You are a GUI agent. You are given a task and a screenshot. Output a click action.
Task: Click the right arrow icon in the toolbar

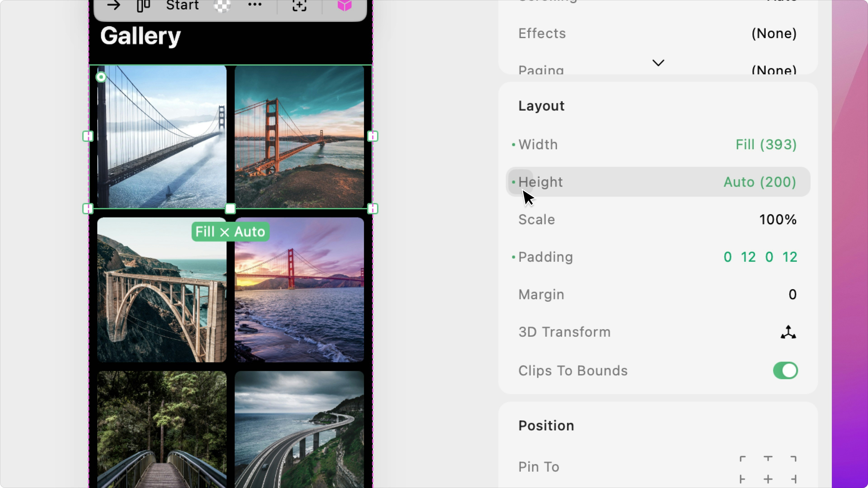coord(113,5)
